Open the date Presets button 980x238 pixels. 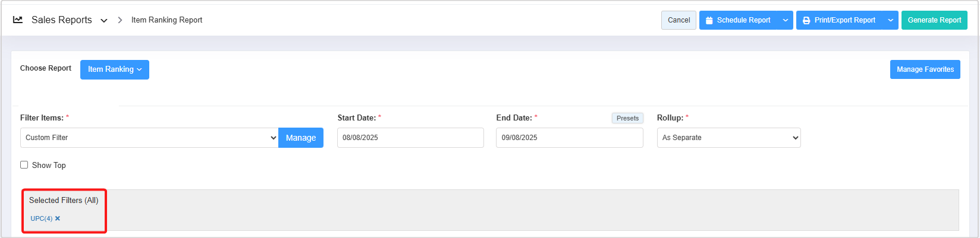(x=627, y=118)
